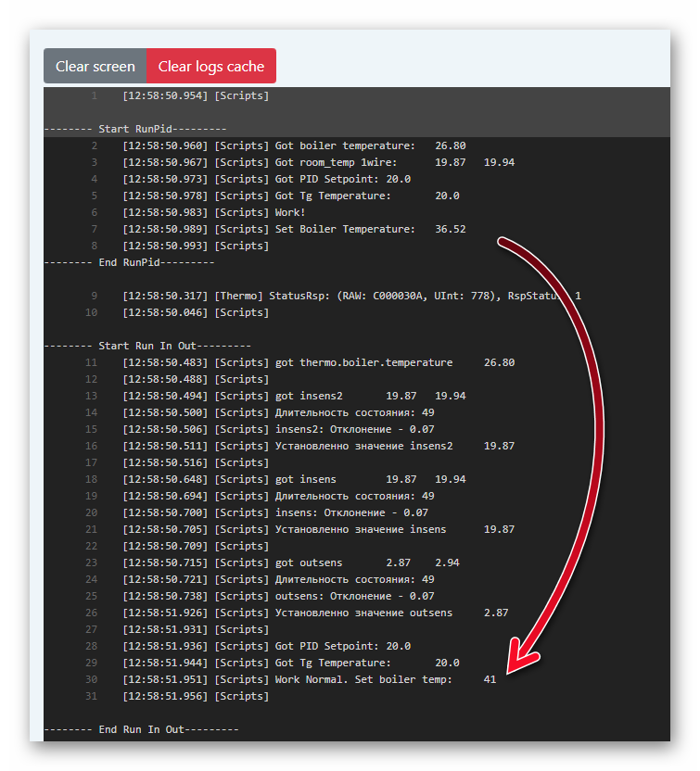The height and width of the screenshot is (771, 700).
Task: Select the 'End Run In Out' footer line
Action: pos(141,729)
